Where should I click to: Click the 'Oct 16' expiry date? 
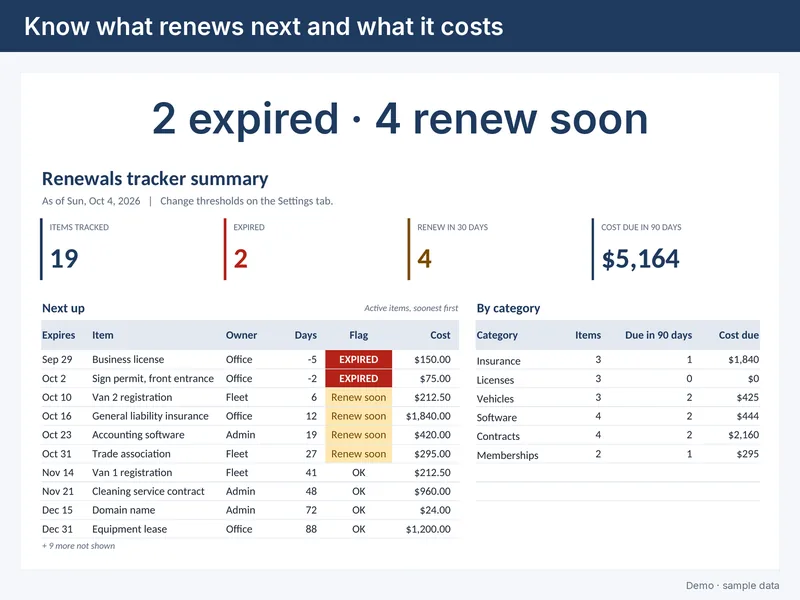click(x=57, y=416)
